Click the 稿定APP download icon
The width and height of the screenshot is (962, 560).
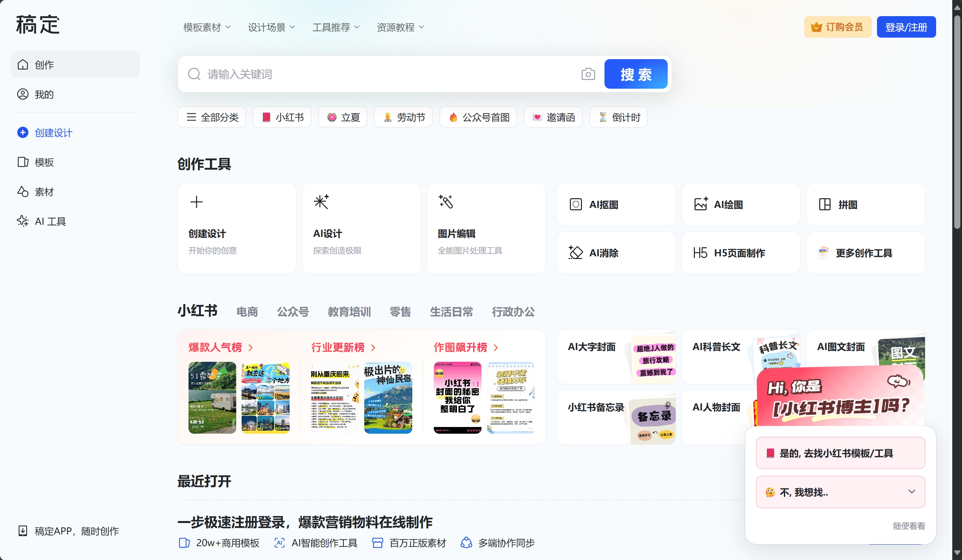coord(23,531)
